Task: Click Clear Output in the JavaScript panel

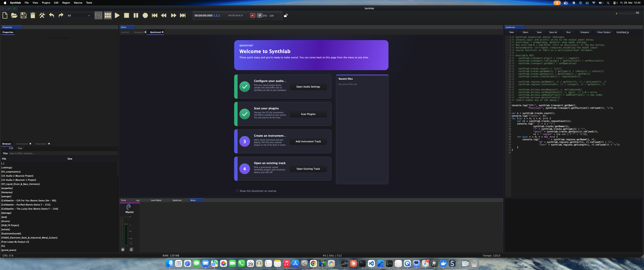Action: coord(604,32)
